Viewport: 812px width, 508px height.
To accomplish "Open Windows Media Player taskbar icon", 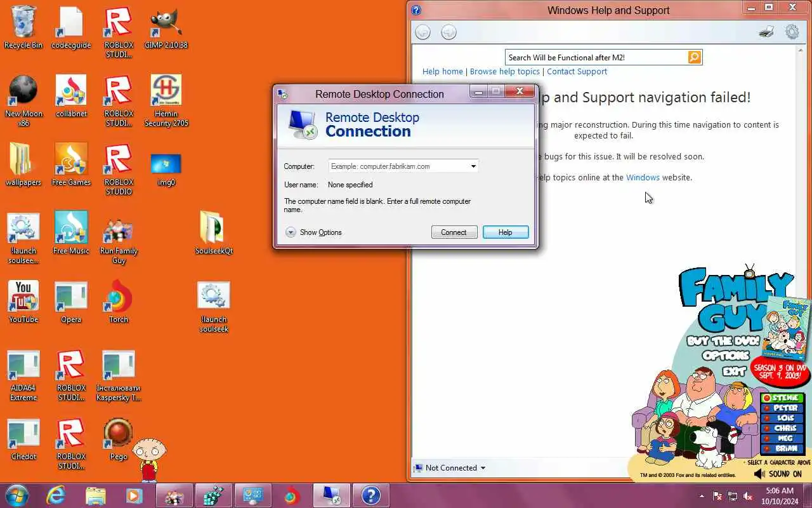I will pyautogui.click(x=134, y=495).
